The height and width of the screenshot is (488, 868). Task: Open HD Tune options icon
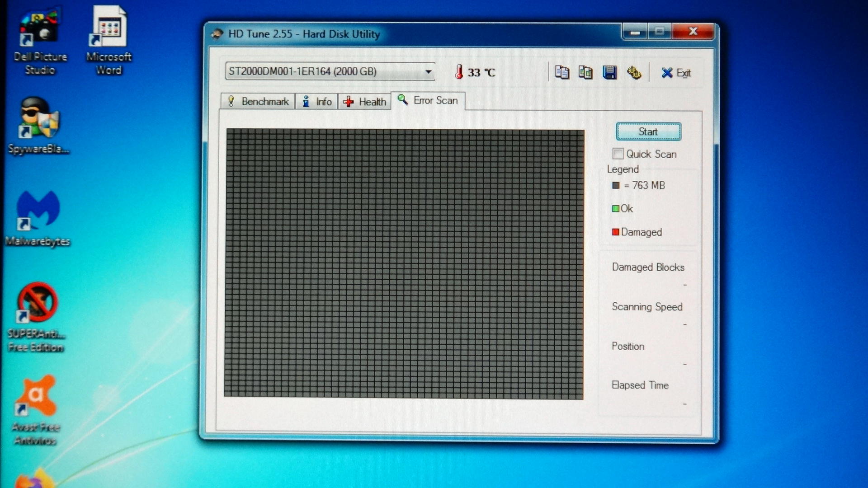634,72
